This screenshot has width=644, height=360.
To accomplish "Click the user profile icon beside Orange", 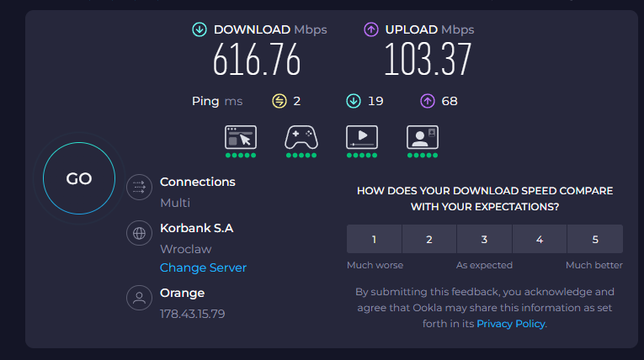I will pos(137,298).
